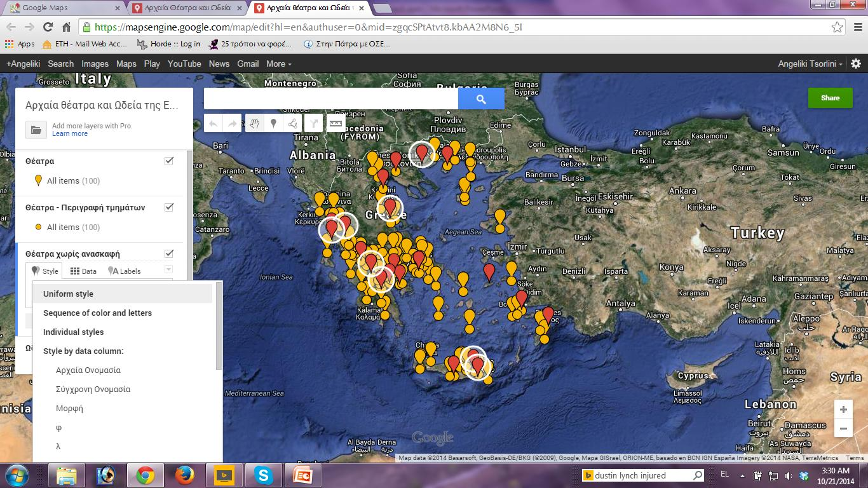
Task: Open the Windows Start menu
Action: 16,475
